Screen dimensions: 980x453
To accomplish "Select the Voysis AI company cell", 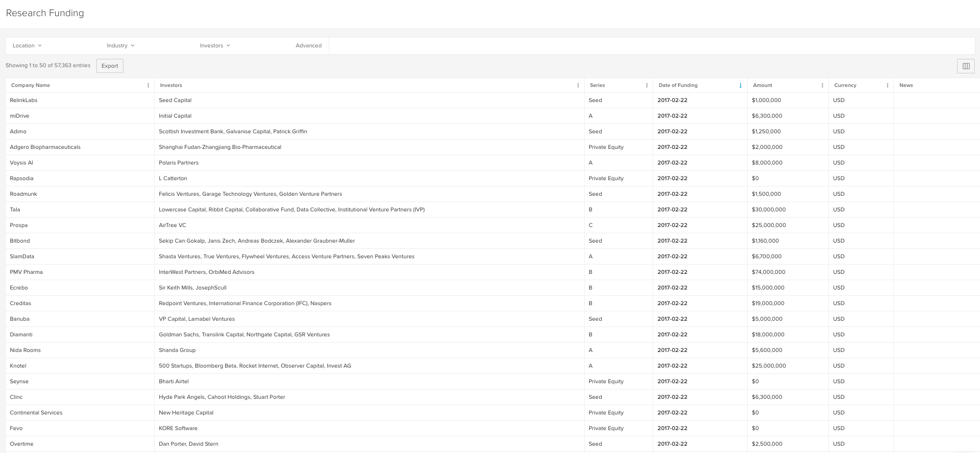I will pos(80,162).
